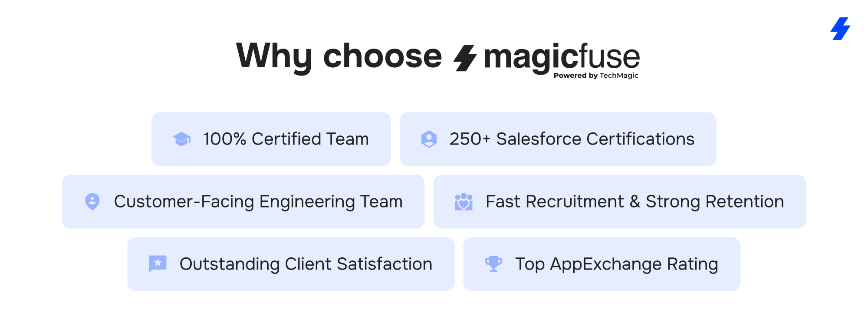This screenshot has height=326, width=868.
Task: Select the 100% Certified Team card
Action: [x=271, y=139]
